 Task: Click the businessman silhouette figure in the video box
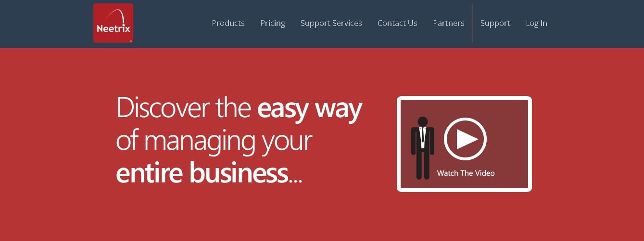(x=423, y=148)
